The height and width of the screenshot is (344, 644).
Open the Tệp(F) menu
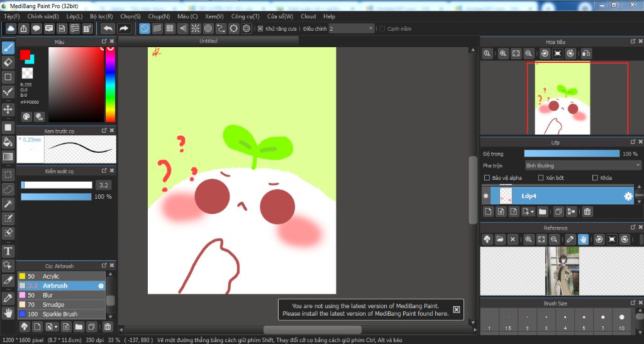12,16
